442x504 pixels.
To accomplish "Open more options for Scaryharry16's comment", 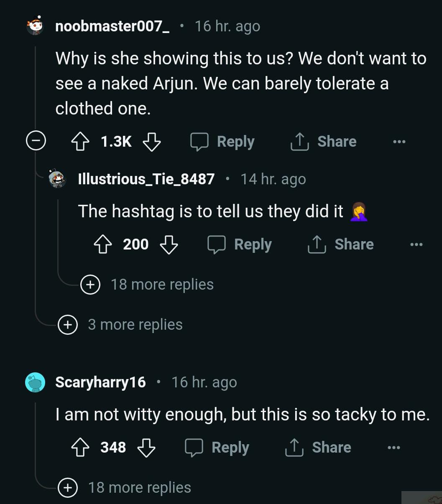I will pyautogui.click(x=393, y=448).
